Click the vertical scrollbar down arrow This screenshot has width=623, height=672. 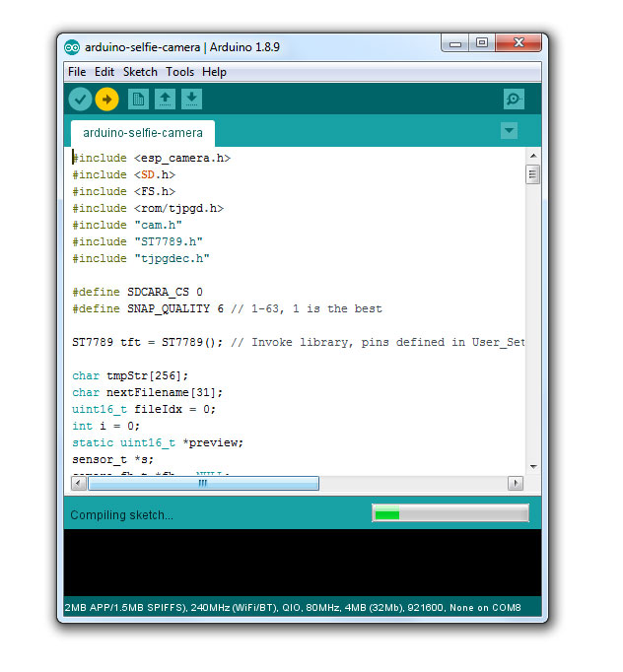click(533, 467)
